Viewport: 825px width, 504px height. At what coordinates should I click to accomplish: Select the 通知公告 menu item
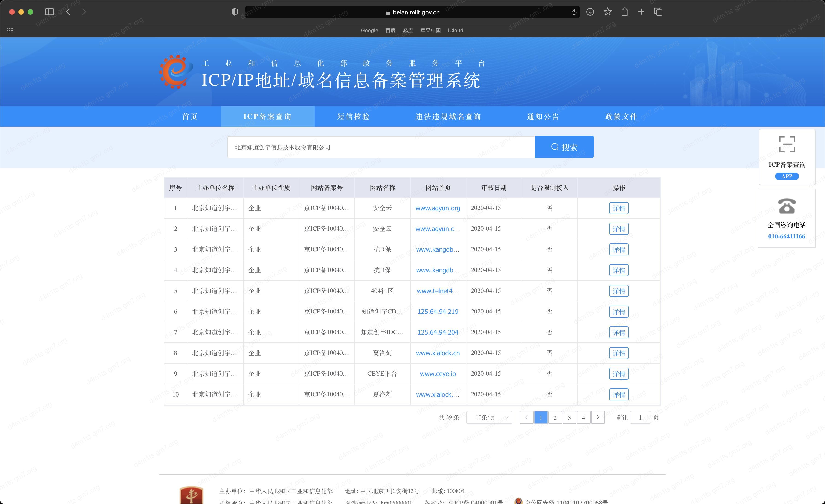(x=543, y=116)
